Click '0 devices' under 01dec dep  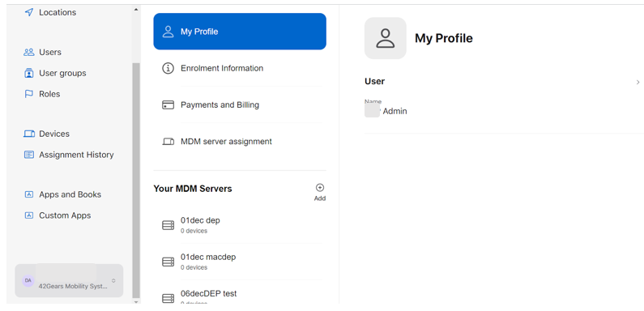(194, 231)
